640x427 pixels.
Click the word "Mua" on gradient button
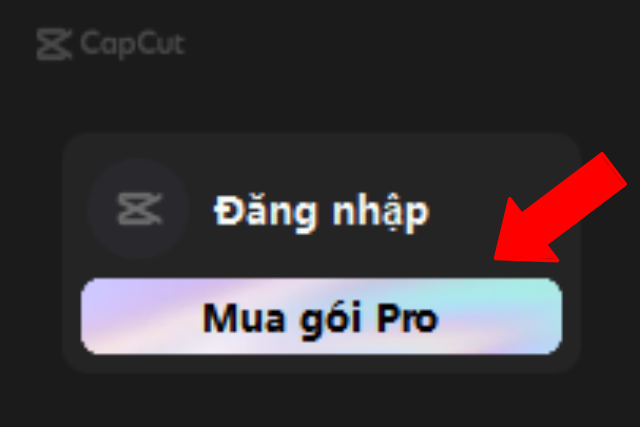click(x=244, y=318)
